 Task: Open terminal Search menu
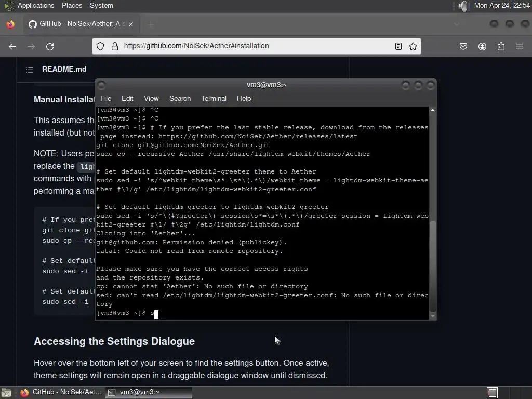tap(180, 98)
